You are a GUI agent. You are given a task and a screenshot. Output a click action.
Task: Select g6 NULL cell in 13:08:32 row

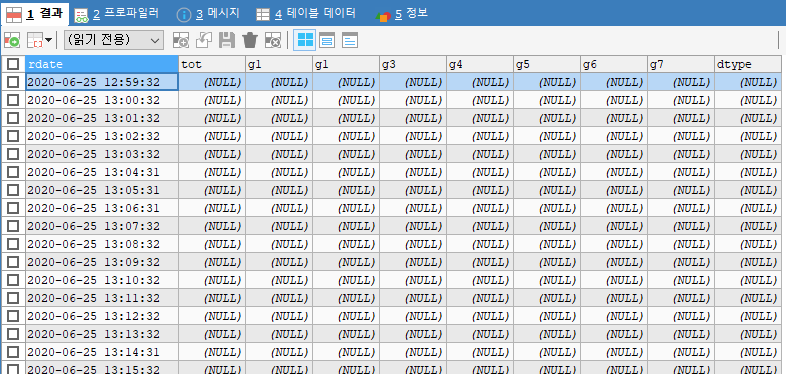[x=614, y=244]
